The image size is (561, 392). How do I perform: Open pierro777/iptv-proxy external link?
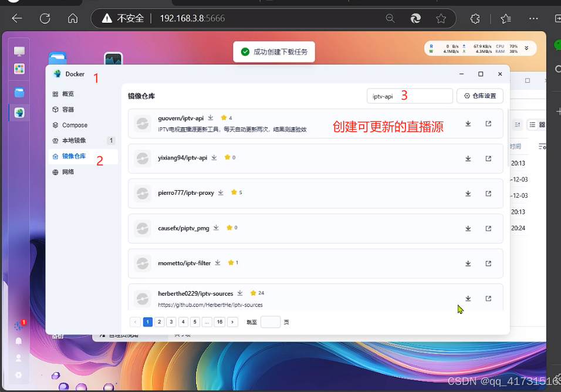pos(488,194)
